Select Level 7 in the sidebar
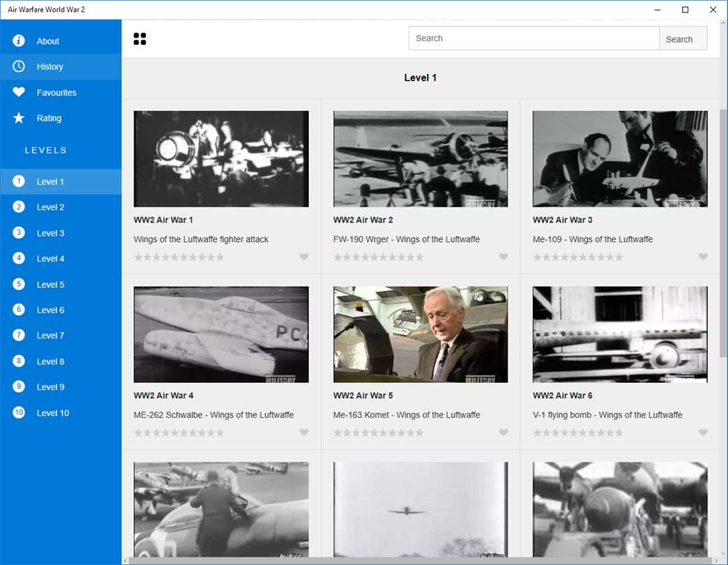The height and width of the screenshot is (565, 728). pos(61,336)
